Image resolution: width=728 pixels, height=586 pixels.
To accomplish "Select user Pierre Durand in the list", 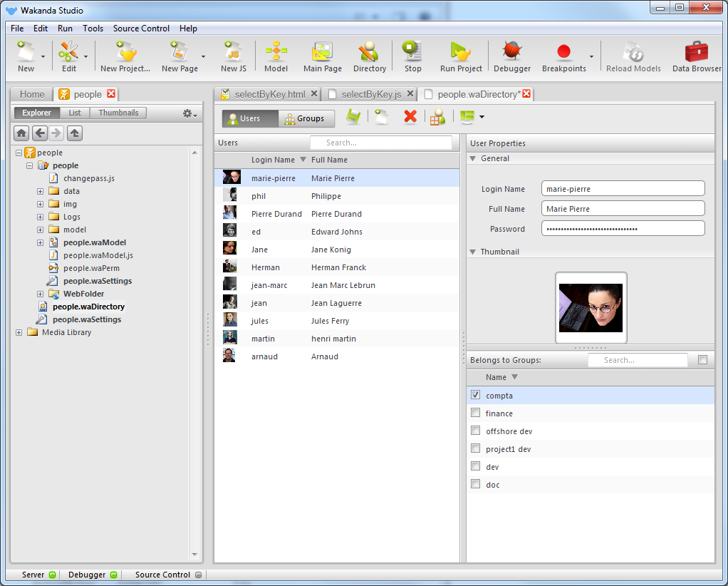I will click(x=276, y=214).
